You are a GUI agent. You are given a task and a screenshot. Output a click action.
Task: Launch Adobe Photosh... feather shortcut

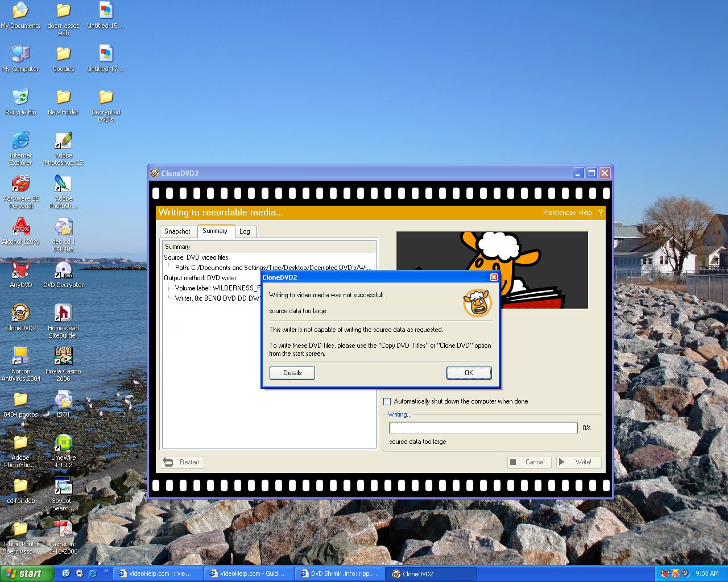click(63, 192)
